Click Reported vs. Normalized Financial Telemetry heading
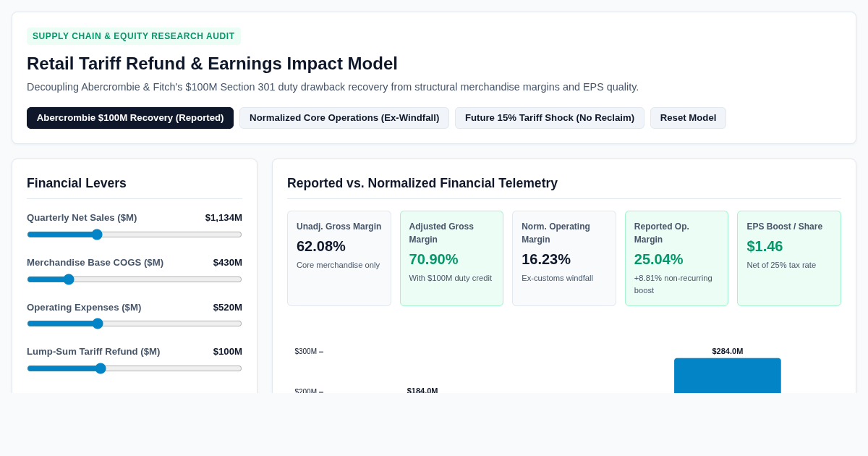Screen dimensions: 868x456 tap(422, 183)
